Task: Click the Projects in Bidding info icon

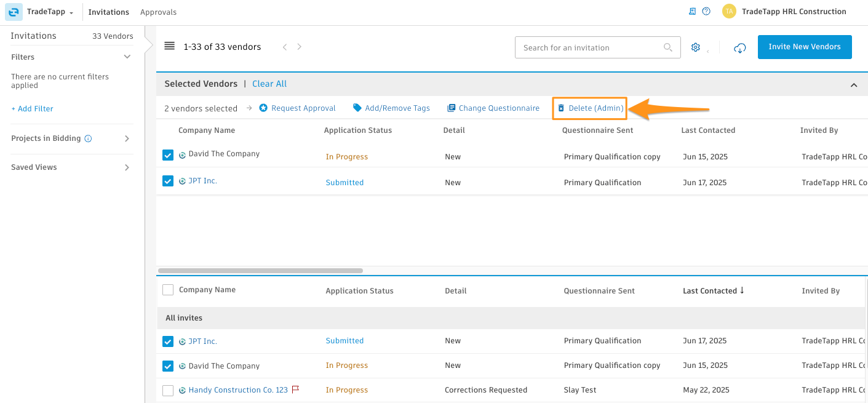Action: [x=88, y=138]
